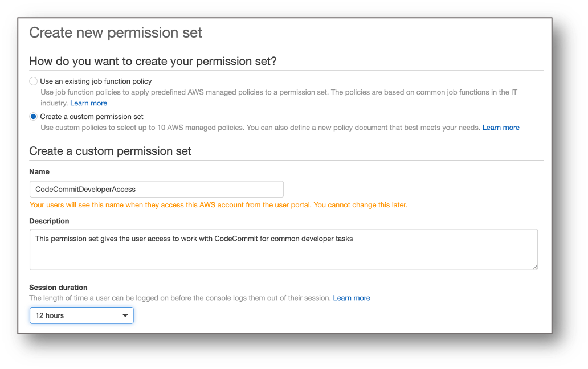Image resolution: width=588 pixels, height=369 pixels.
Task: Click the "Create new permission set" page title
Action: click(115, 32)
